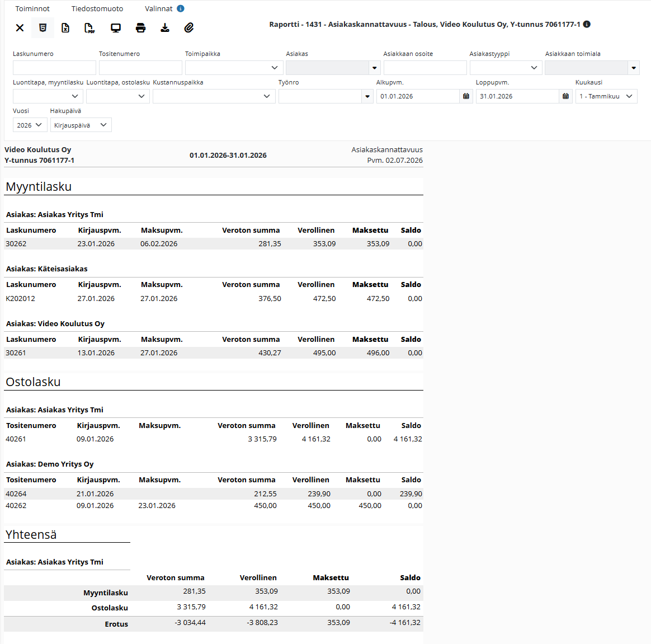Open the Tiedostomuoto menu
The width and height of the screenshot is (651, 644).
tap(97, 9)
